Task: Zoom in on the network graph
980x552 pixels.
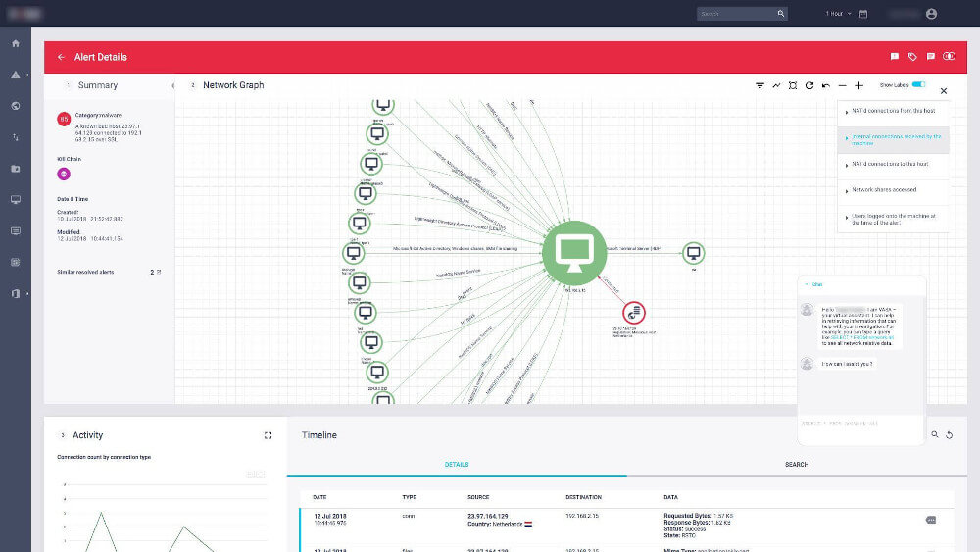Action: click(x=858, y=86)
